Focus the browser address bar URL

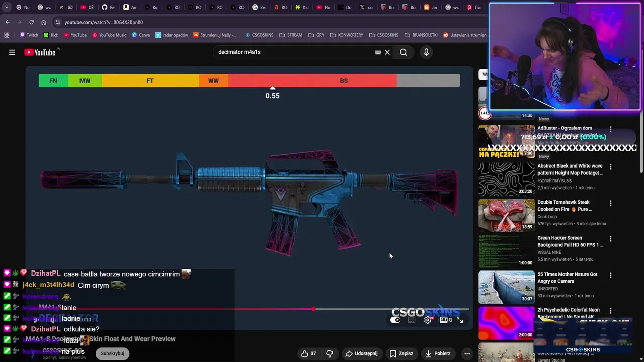[104, 22]
